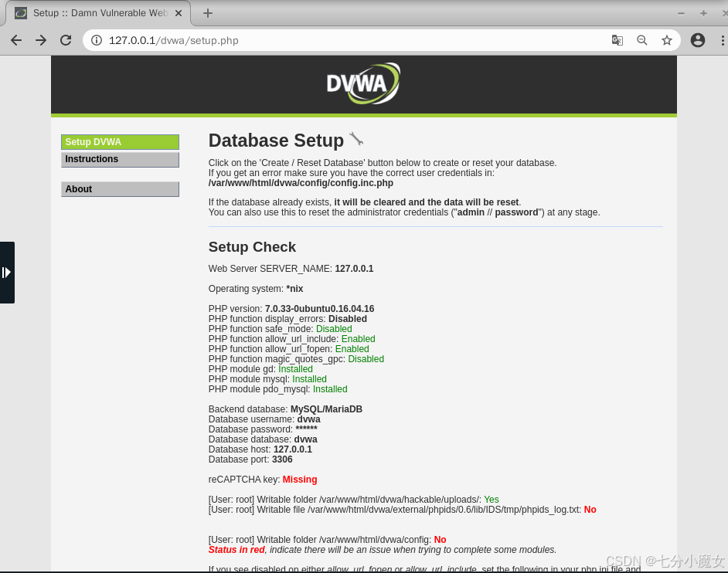Click the Database port 3306 value
The width and height of the screenshot is (728, 573).
click(x=282, y=459)
